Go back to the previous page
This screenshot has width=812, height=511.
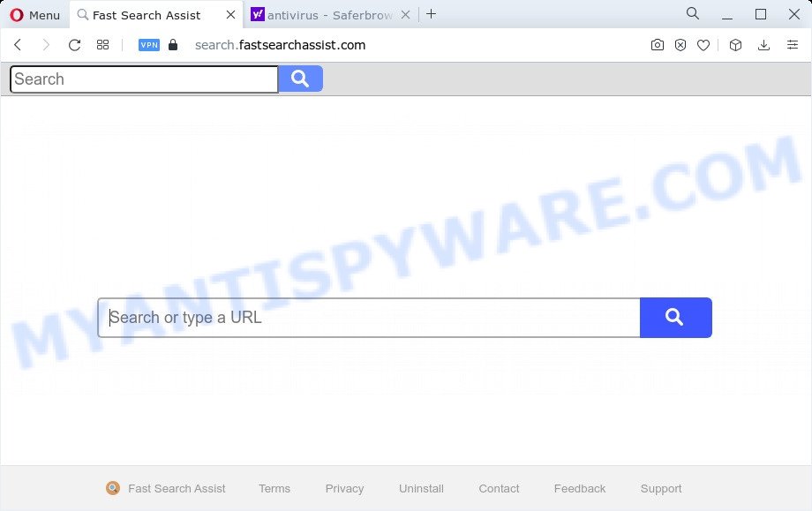(x=18, y=45)
